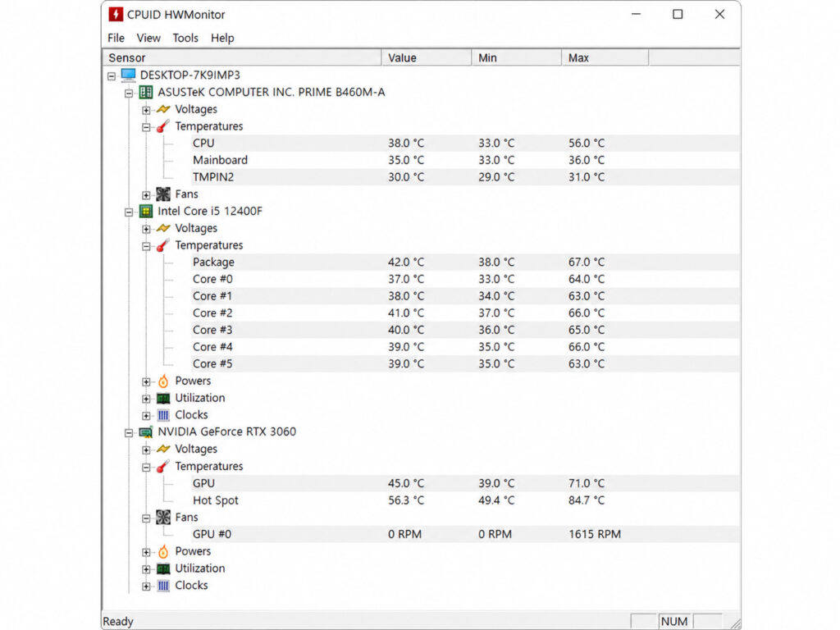Expand Clocks under Intel Core i5

146,416
